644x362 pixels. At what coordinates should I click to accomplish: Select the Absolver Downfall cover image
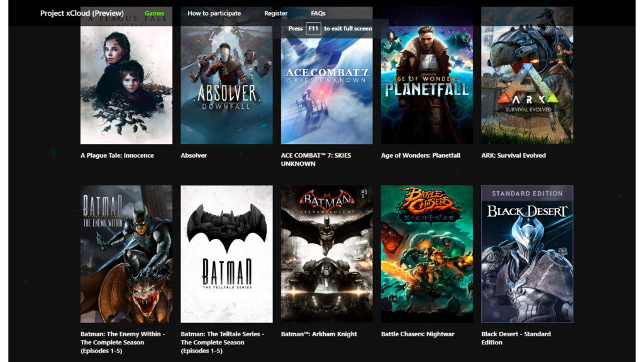coord(226,75)
